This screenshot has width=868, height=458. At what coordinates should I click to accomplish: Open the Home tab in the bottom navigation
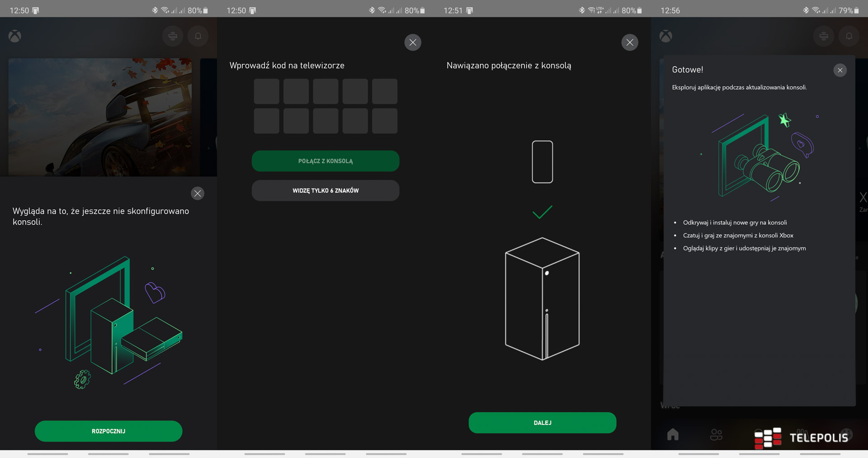tap(673, 434)
